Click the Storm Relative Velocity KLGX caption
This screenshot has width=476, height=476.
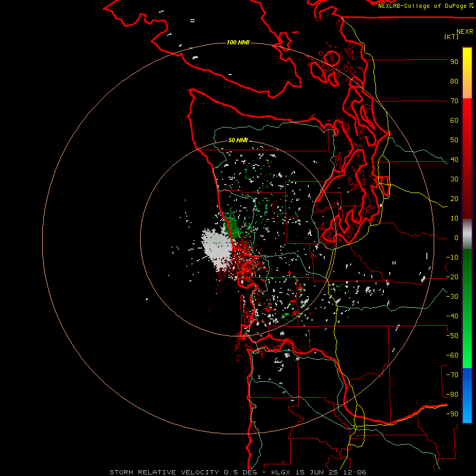[x=238, y=472]
